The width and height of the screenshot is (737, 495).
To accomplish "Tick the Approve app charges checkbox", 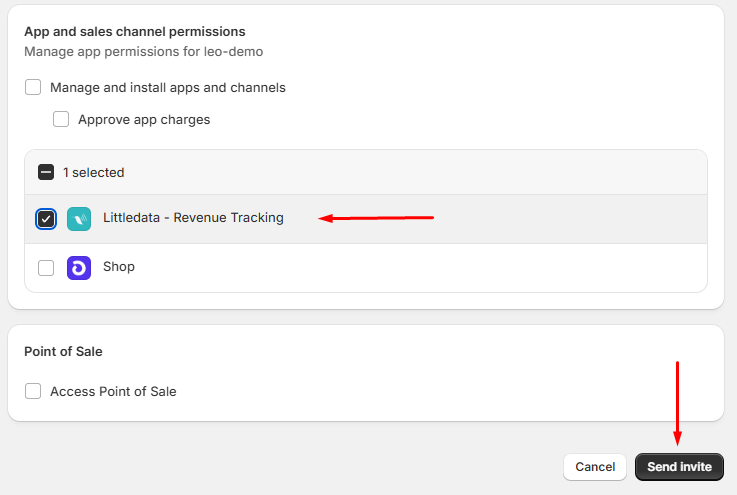I will pyautogui.click(x=61, y=119).
